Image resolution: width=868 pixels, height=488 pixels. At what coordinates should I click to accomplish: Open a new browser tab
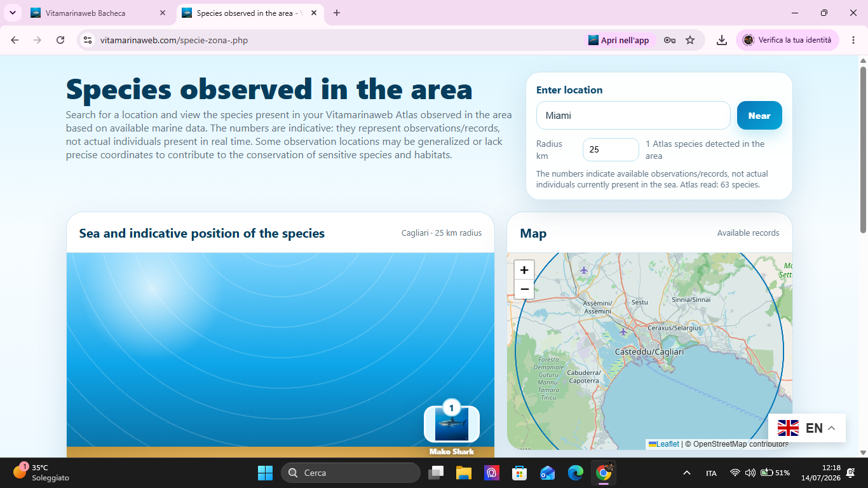click(x=337, y=13)
